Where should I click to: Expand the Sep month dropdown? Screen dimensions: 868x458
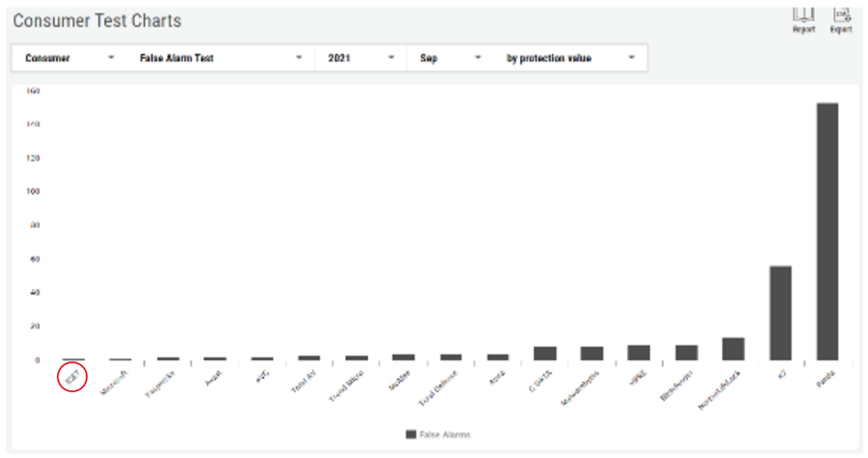pos(452,58)
